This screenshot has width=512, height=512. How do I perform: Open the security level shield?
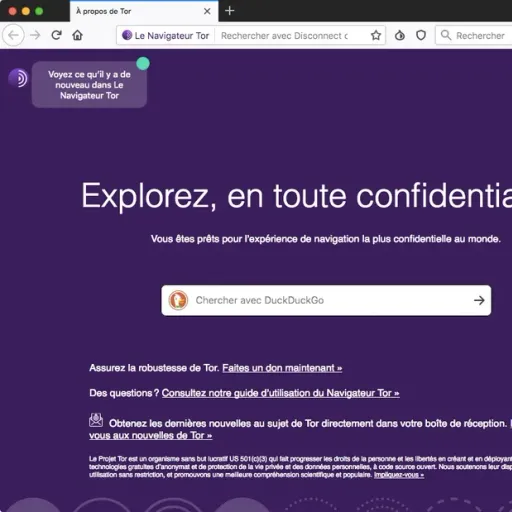tap(421, 35)
